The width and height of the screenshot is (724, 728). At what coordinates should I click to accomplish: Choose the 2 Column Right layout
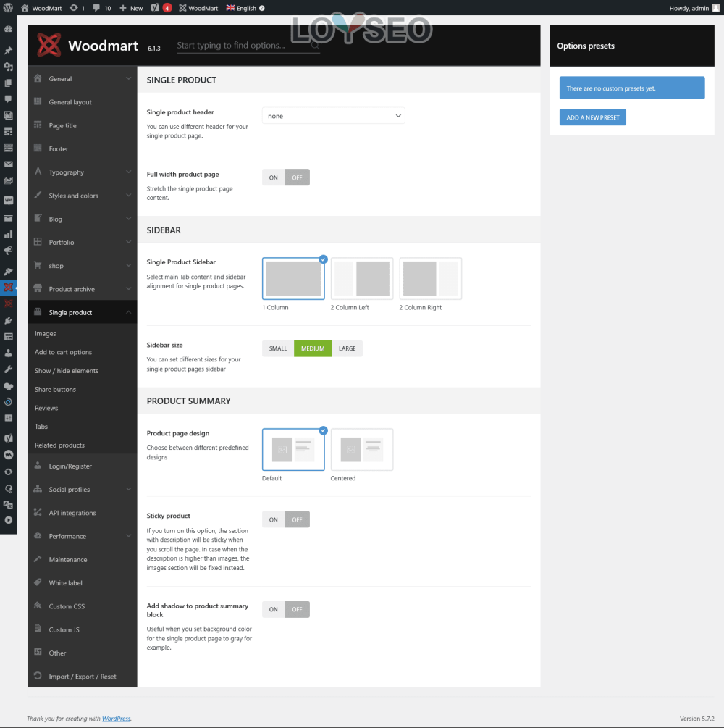pos(431,279)
